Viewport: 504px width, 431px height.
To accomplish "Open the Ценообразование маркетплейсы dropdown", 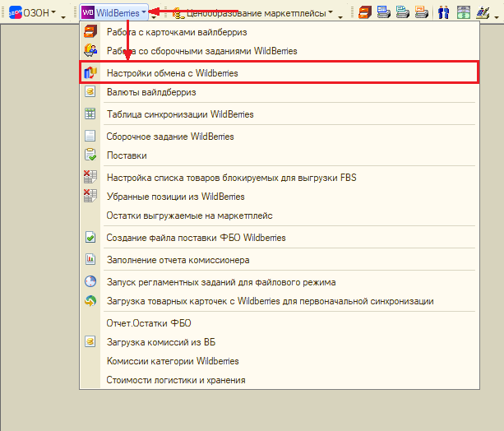I will click(252, 13).
